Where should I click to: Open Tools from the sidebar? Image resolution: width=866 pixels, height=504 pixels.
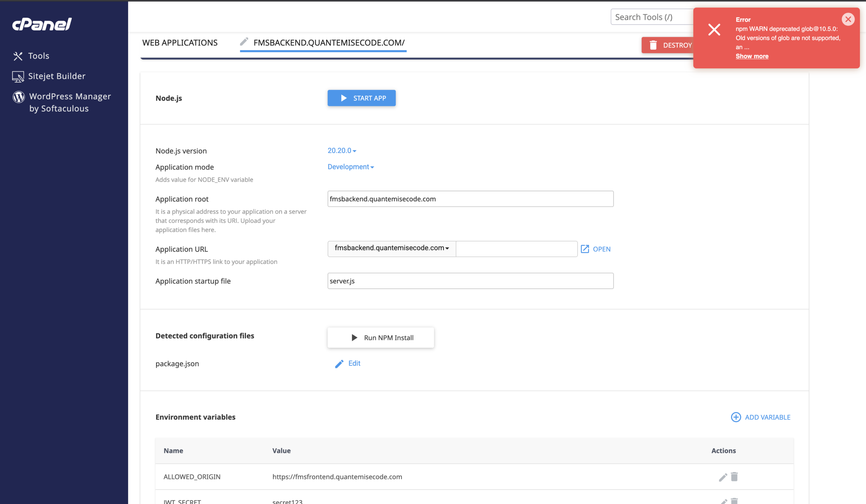tap(38, 56)
